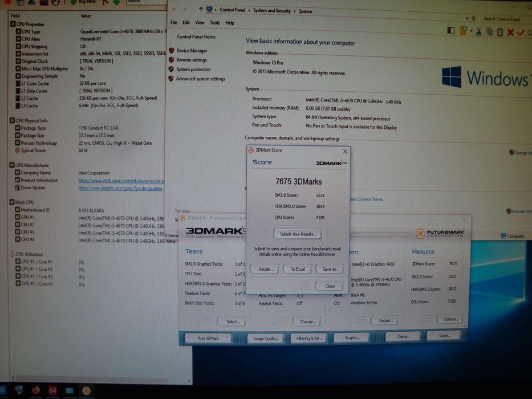This screenshot has width=532, height=399.
Task: Click the computer monitor icon on the taskbar
Action: [x=19, y=390]
